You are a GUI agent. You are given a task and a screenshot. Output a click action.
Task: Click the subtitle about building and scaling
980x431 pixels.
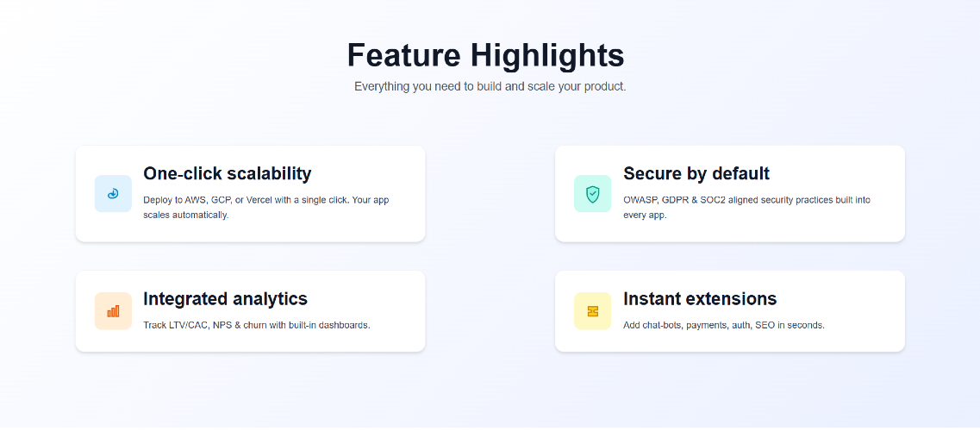tap(490, 87)
